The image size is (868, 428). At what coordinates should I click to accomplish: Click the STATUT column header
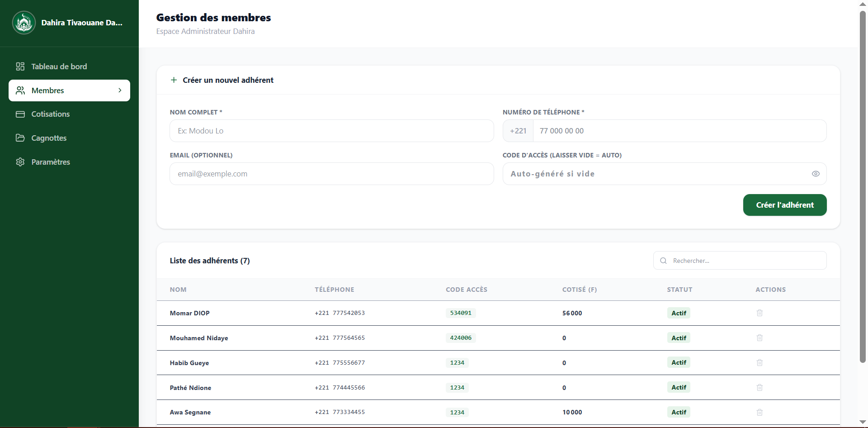[x=679, y=290]
